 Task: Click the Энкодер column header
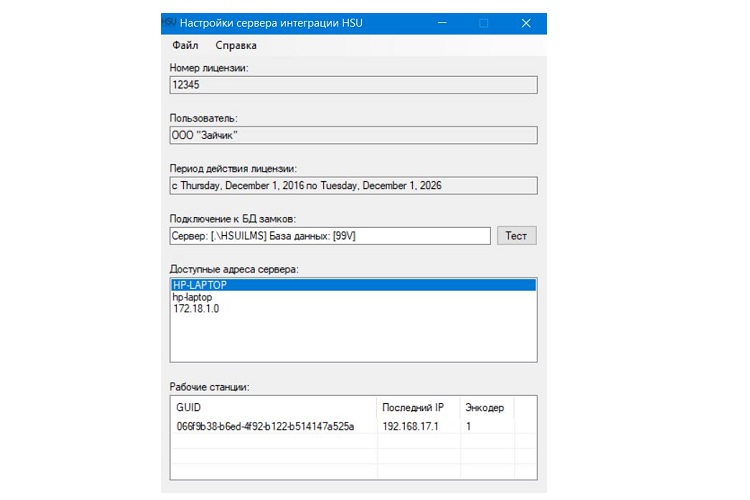click(485, 408)
